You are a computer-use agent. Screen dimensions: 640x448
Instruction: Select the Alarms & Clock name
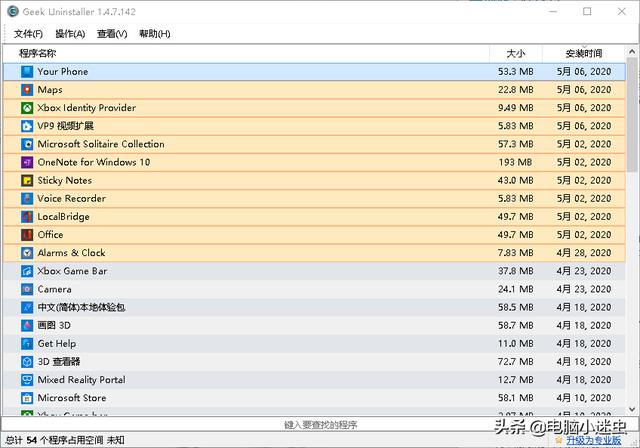click(x=71, y=253)
